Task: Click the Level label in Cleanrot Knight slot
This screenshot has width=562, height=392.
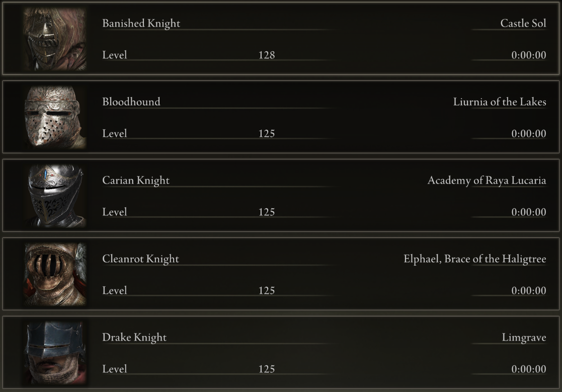Action: point(115,290)
